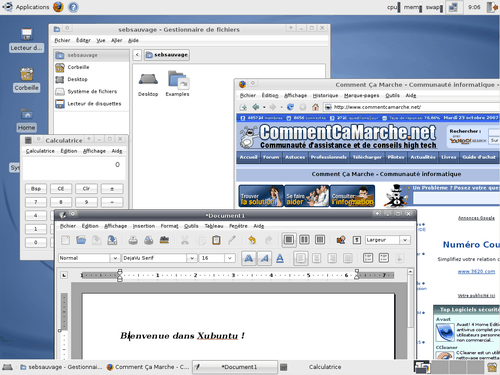This screenshot has width=500, height=375.
Task: Open the Home desktop icon
Action: (x=26, y=119)
